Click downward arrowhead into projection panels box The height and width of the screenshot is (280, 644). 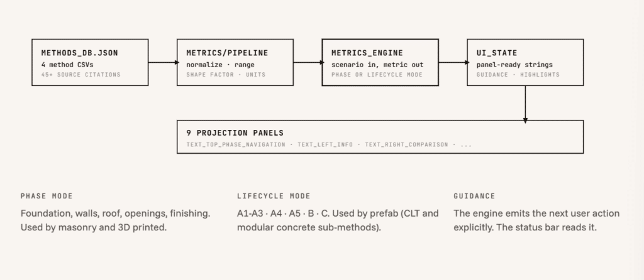click(525, 121)
